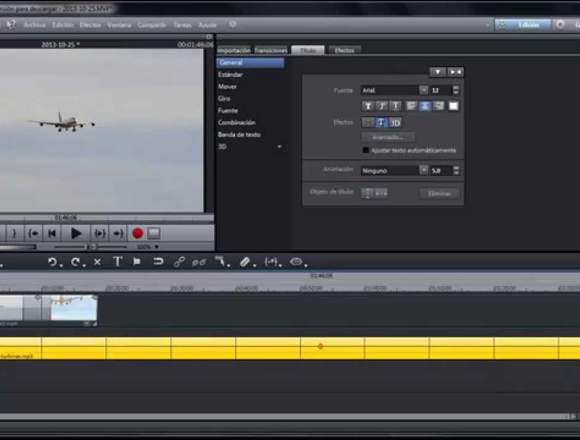580x440 pixels.
Task: Click the red record button
Action: [x=137, y=233]
